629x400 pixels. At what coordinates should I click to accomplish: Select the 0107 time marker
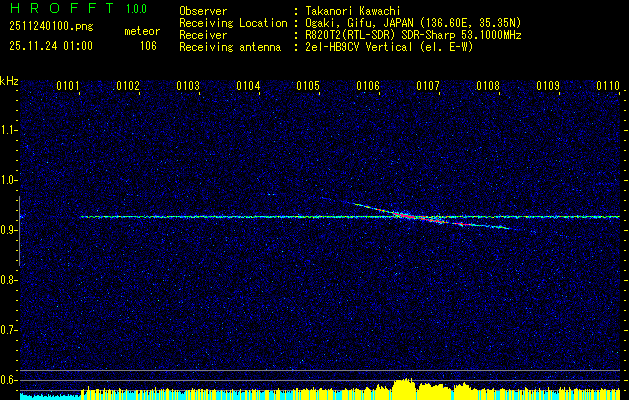click(428, 86)
